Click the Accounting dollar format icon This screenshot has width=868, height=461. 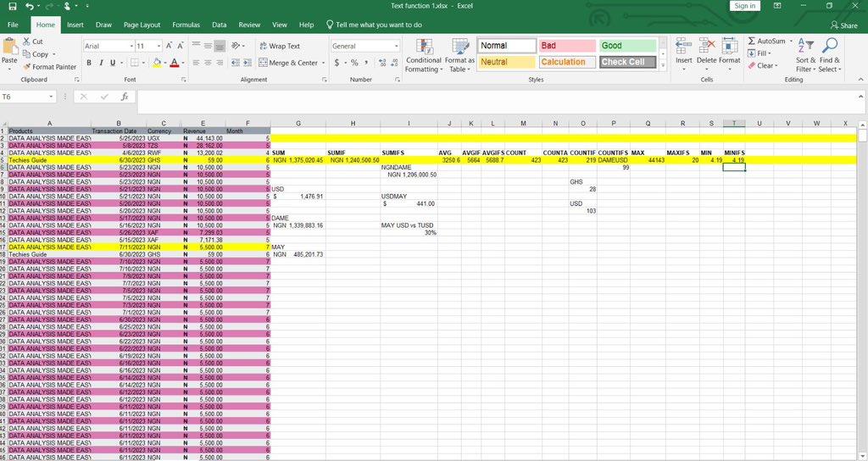[337, 63]
